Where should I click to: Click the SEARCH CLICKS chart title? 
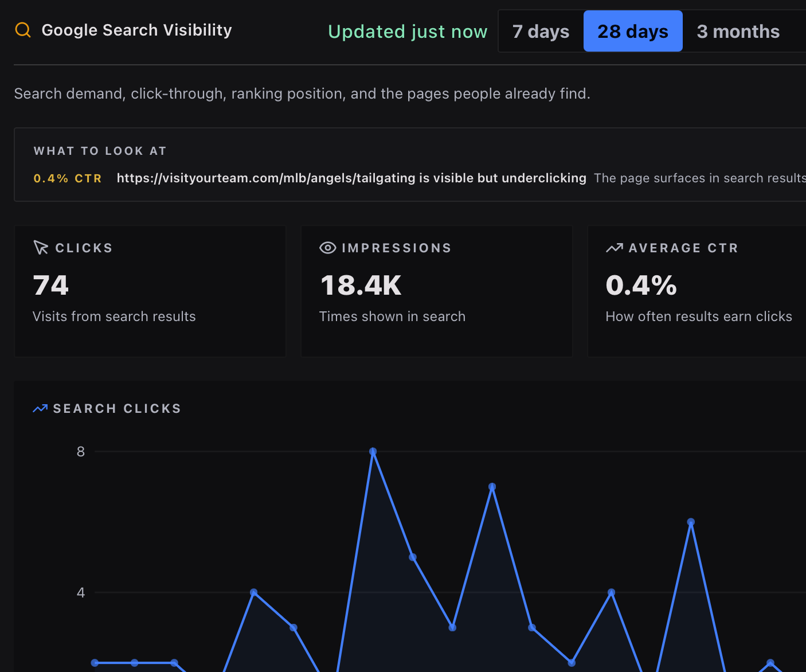pyautogui.click(x=117, y=408)
